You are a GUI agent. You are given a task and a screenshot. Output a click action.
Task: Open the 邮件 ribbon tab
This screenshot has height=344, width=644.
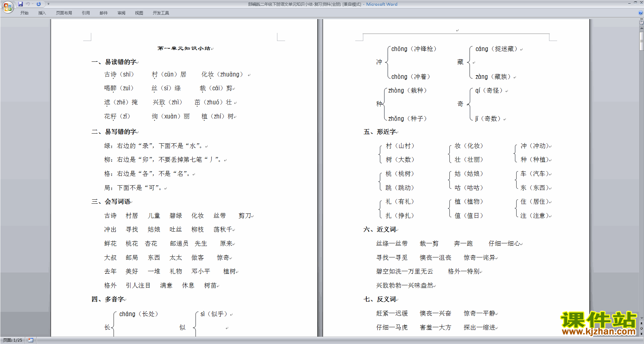click(104, 13)
